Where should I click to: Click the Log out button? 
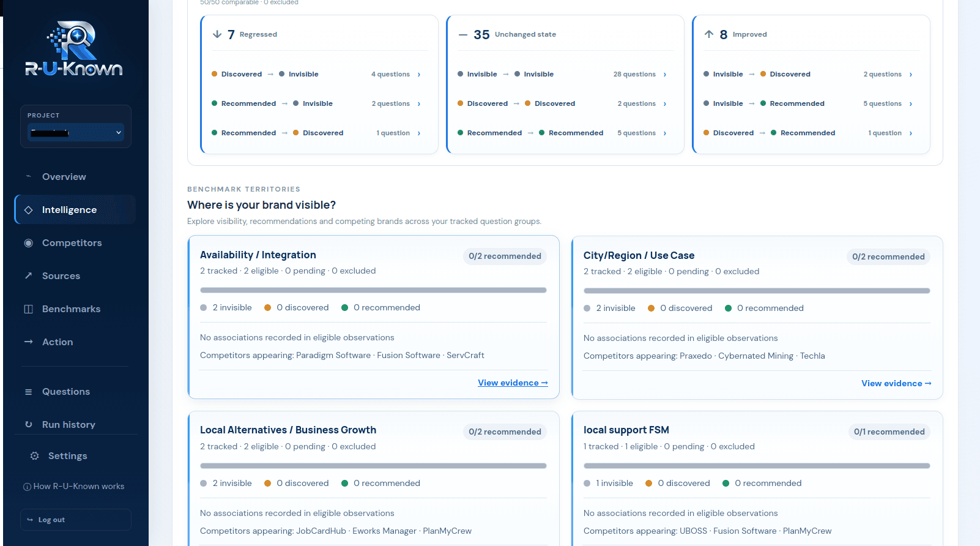[x=76, y=520]
